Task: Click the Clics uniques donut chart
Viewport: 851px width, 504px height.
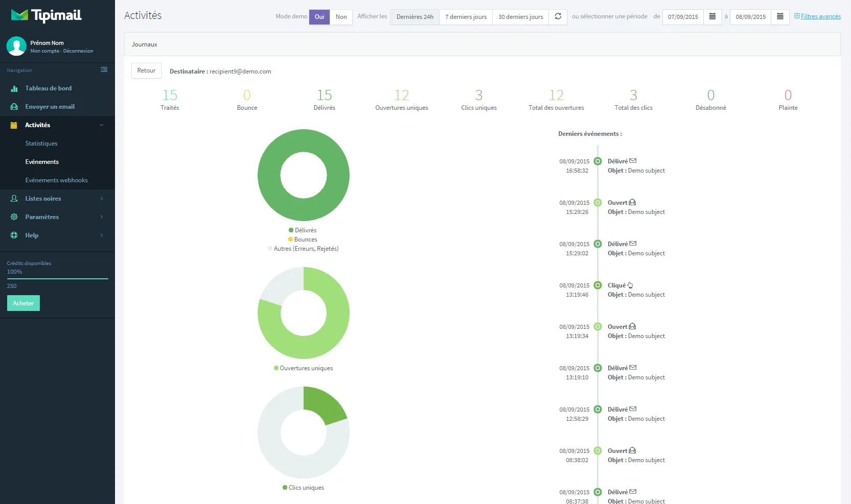Action: 304,433
